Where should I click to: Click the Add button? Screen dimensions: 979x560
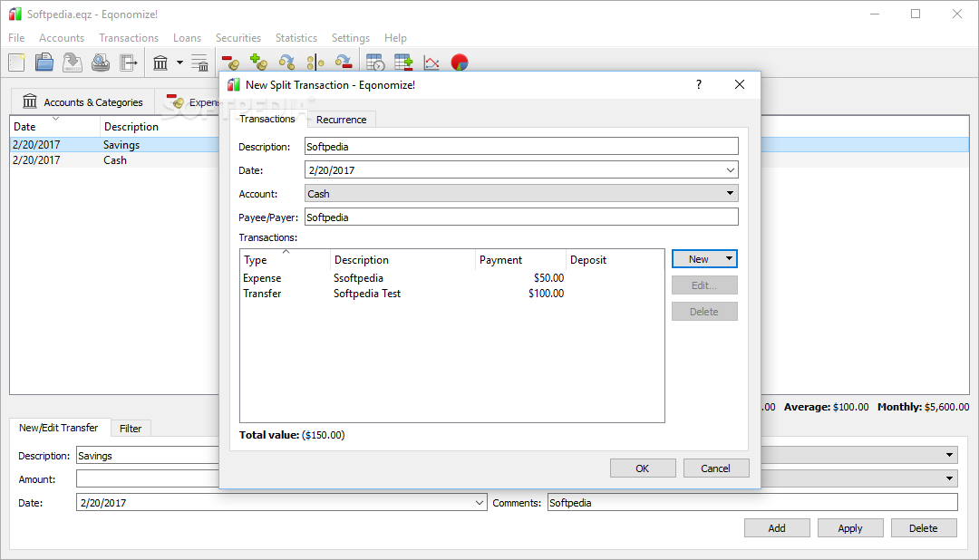[x=777, y=528]
